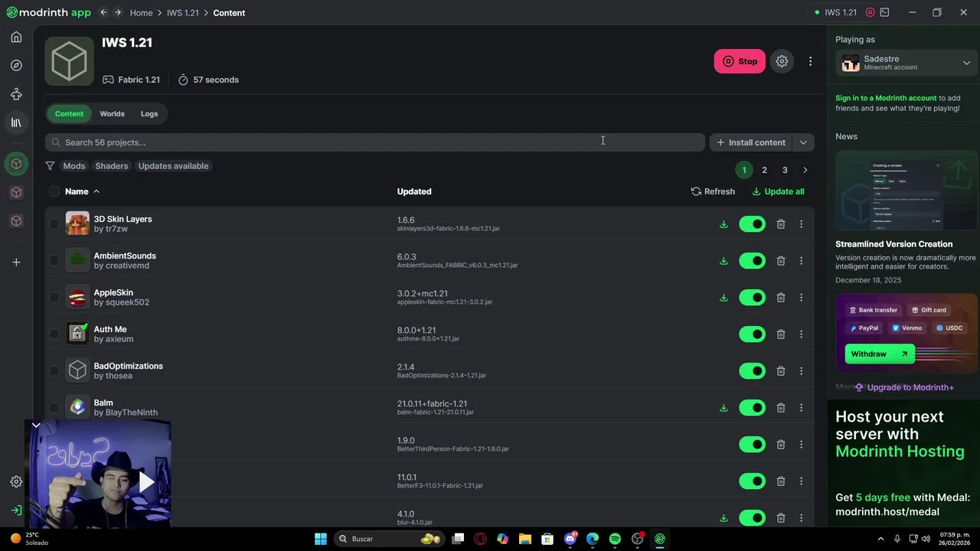Open the Home icon in the sidebar
The height and width of the screenshot is (551, 980).
(16, 37)
